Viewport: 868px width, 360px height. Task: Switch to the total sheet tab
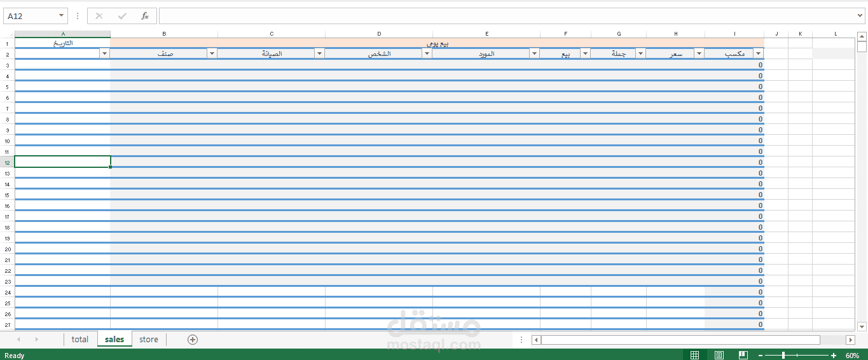coord(80,340)
